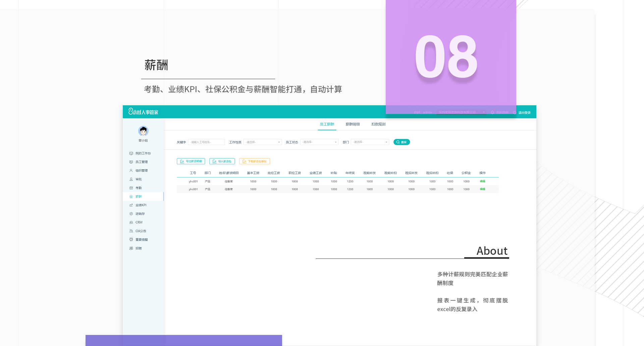Click the 查询 search button
The image size is (644, 346).
[401, 142]
